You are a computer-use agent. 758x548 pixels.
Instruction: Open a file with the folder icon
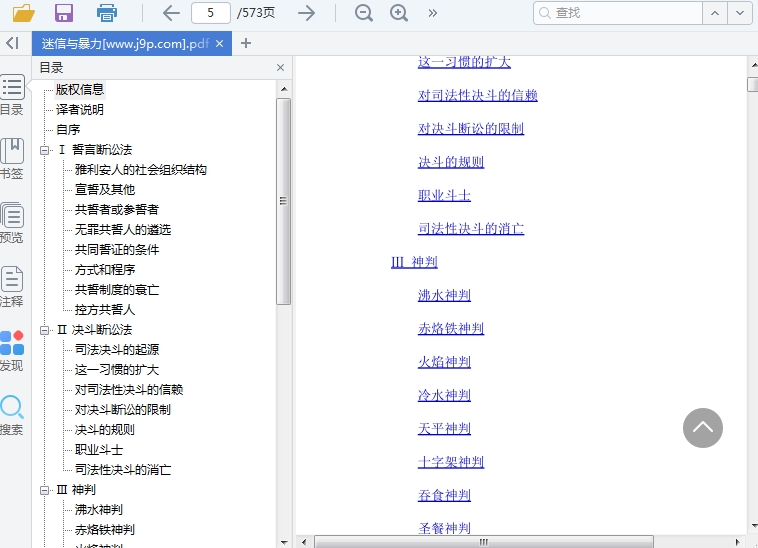23,13
